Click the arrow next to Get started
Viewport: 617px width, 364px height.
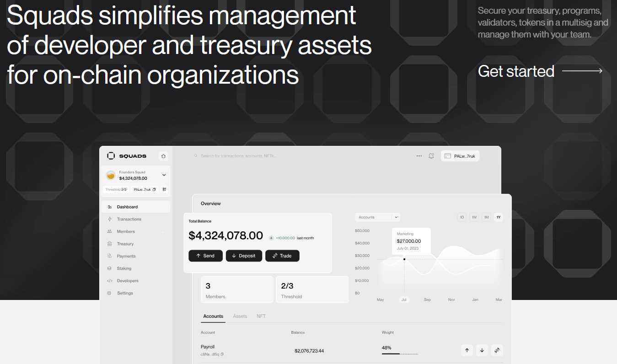point(582,71)
